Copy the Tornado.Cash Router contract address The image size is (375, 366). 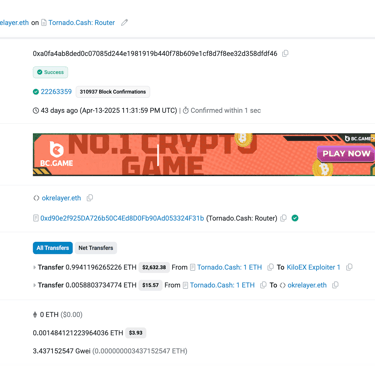(x=283, y=218)
